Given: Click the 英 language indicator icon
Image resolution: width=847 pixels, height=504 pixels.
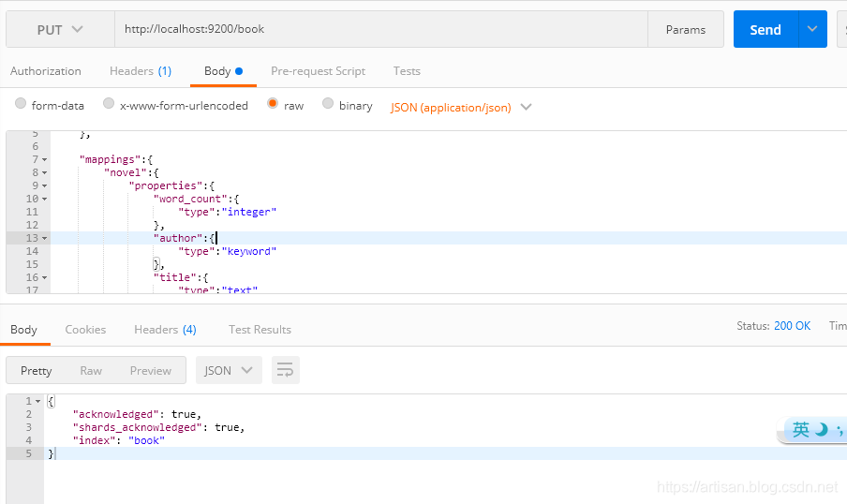Looking at the screenshot, I should [x=800, y=430].
